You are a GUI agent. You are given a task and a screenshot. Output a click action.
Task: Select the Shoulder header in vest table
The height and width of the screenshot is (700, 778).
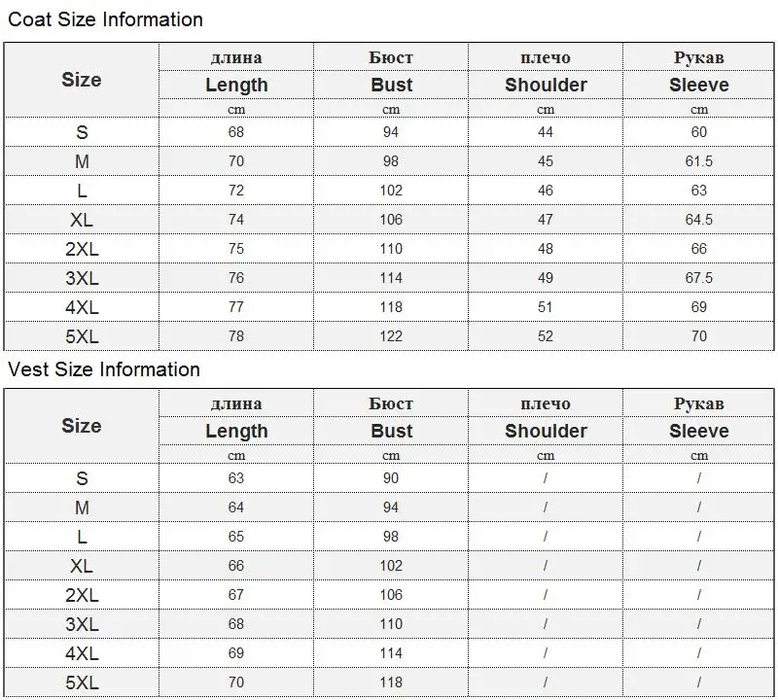tap(546, 431)
